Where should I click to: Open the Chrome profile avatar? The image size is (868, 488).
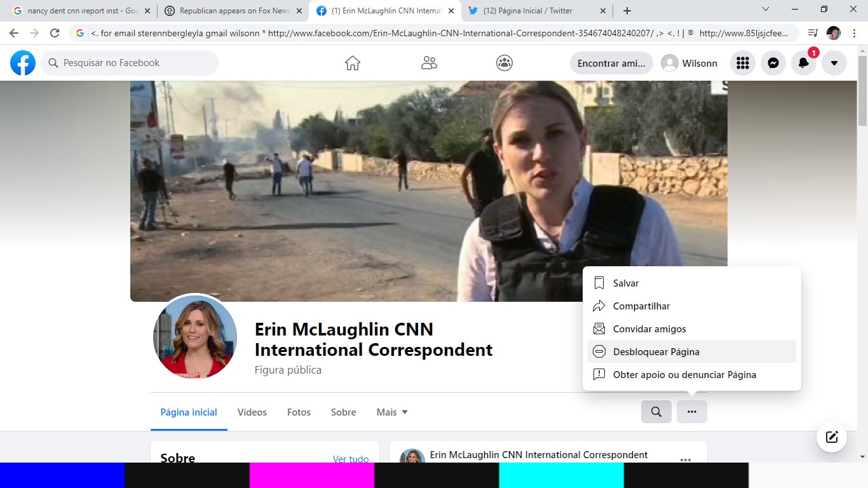pos(834,33)
